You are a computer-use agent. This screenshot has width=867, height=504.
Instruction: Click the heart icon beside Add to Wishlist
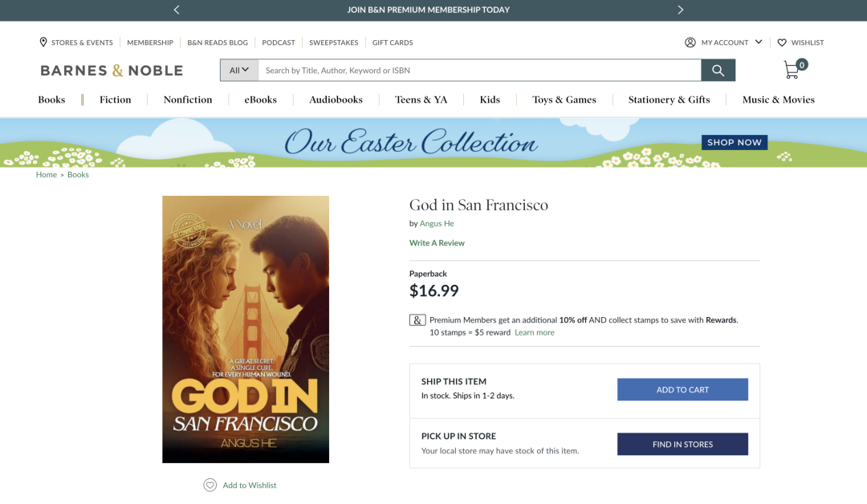(210, 485)
